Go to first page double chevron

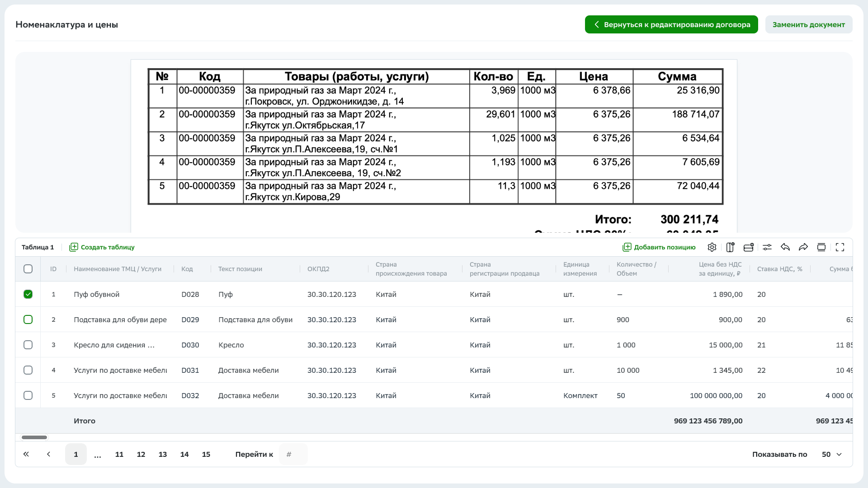coord(26,454)
